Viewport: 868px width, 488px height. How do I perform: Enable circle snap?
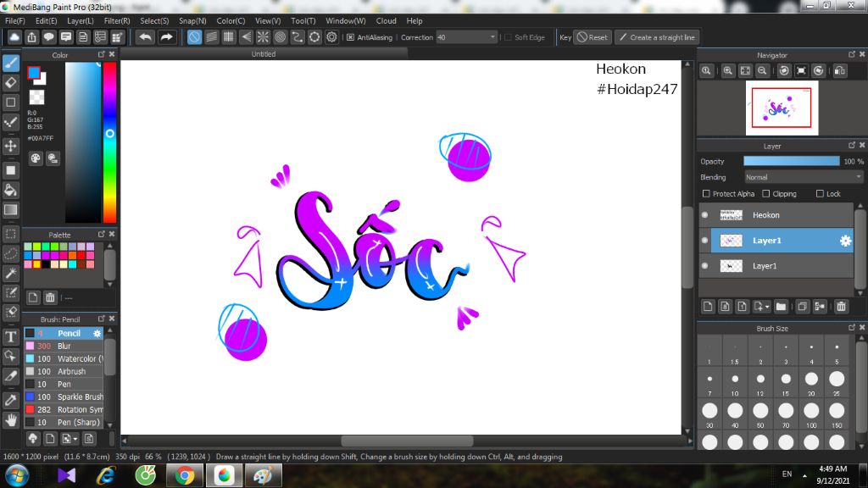point(280,37)
